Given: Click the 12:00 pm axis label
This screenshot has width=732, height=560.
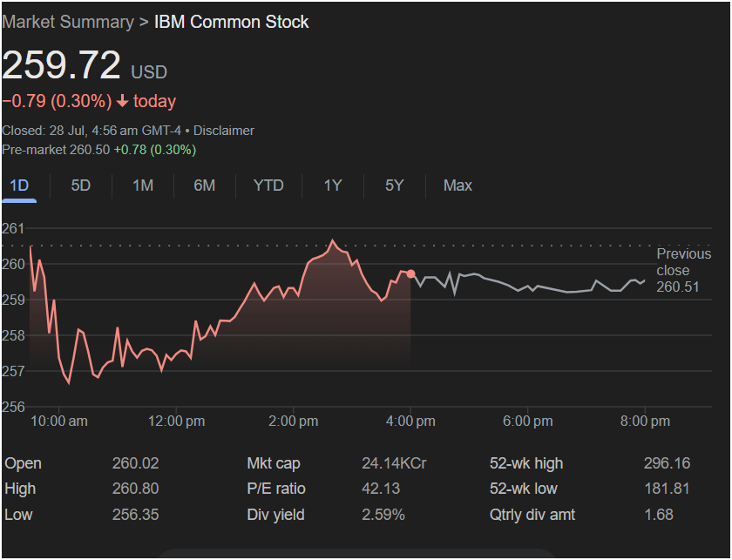Looking at the screenshot, I should click(x=176, y=422).
